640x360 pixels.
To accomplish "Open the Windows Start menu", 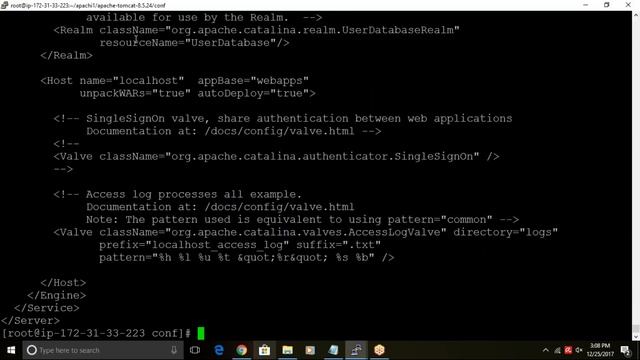I will coord(11,350).
